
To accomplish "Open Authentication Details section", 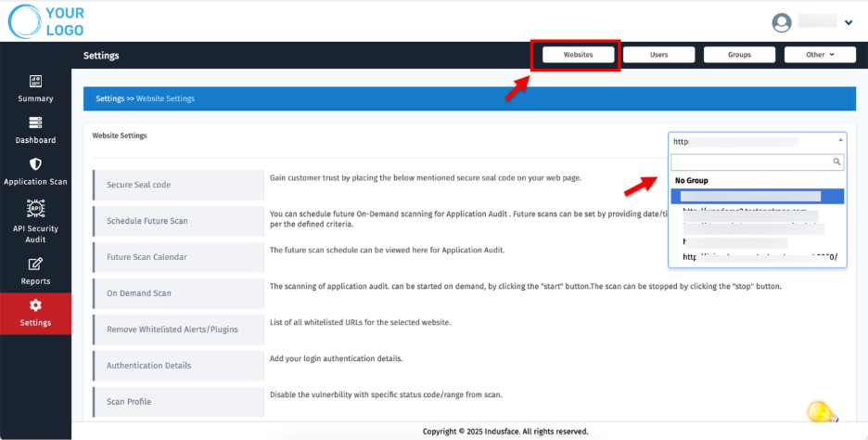I will coord(178,366).
